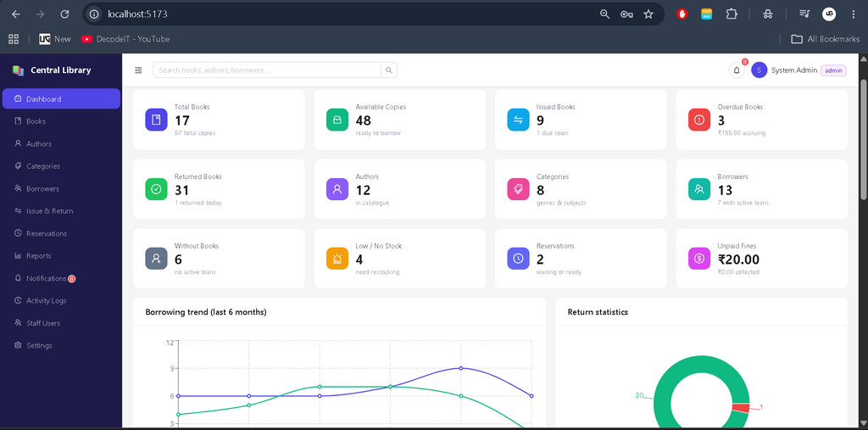Image resolution: width=868 pixels, height=430 pixels.
Task: Click the Without Books card icon
Action: pyautogui.click(x=156, y=258)
